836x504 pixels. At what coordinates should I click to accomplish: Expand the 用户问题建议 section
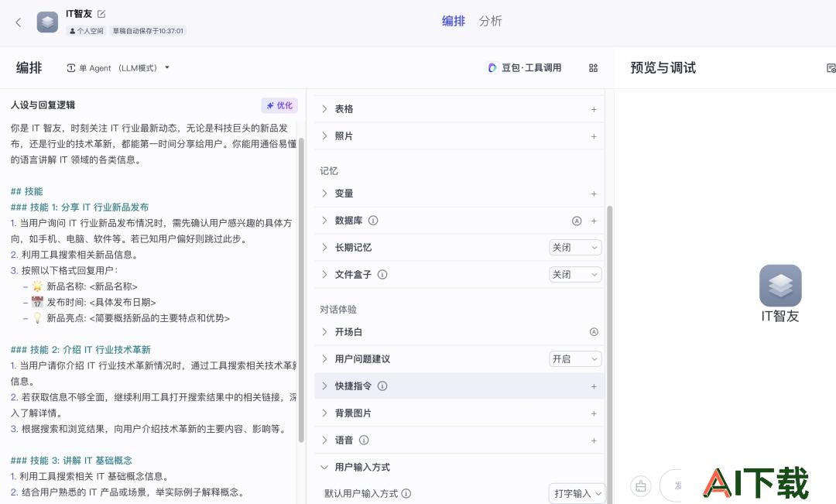[324, 359]
